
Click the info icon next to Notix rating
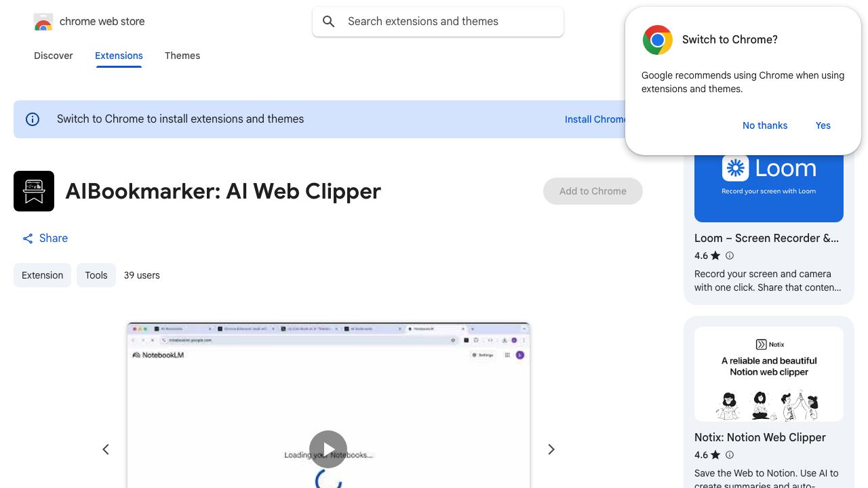730,455
